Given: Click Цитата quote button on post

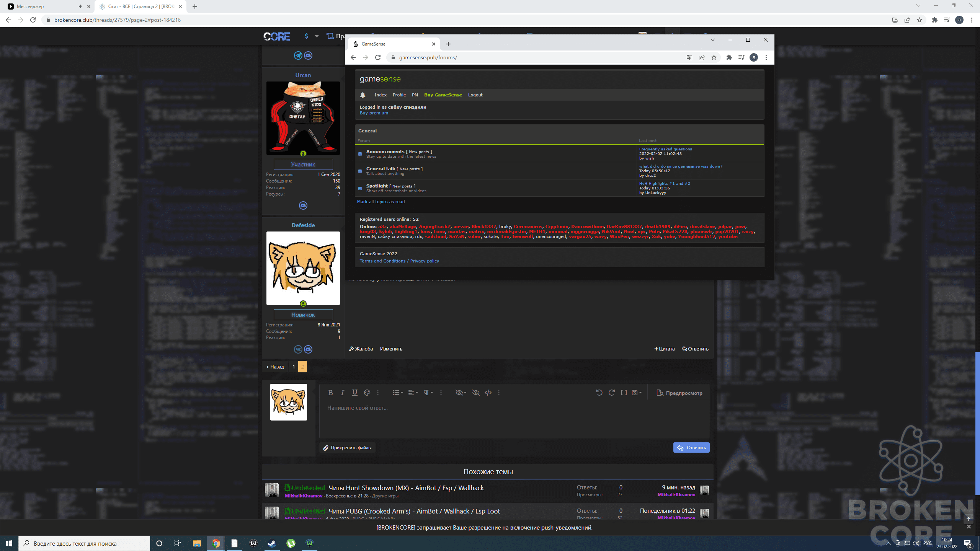Looking at the screenshot, I should (x=665, y=349).
